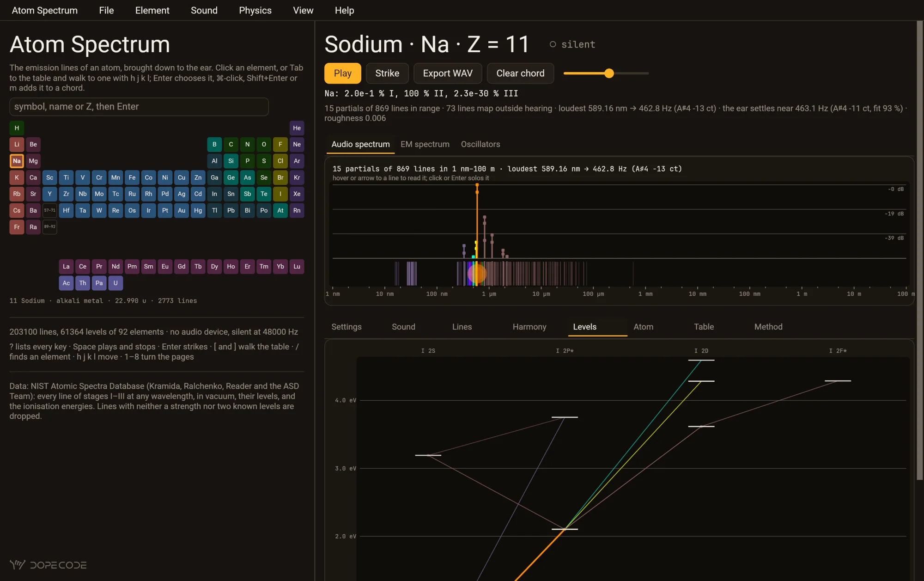This screenshot has height=581, width=924.
Task: Click the Fe iron element
Action: coord(132,177)
